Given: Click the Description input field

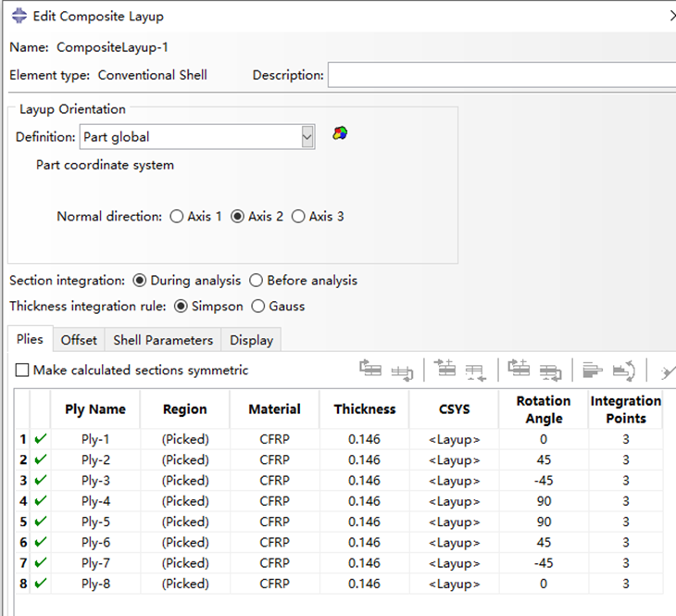Looking at the screenshot, I should click(x=502, y=75).
